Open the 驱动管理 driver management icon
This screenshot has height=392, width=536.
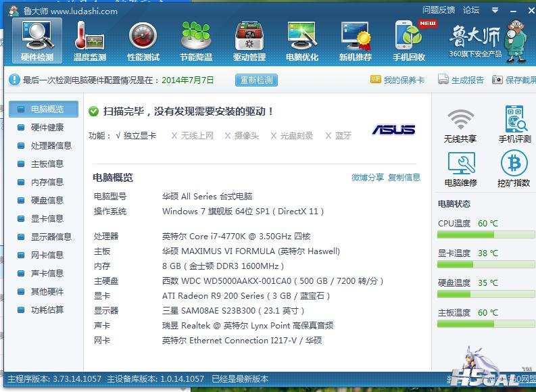(x=249, y=41)
